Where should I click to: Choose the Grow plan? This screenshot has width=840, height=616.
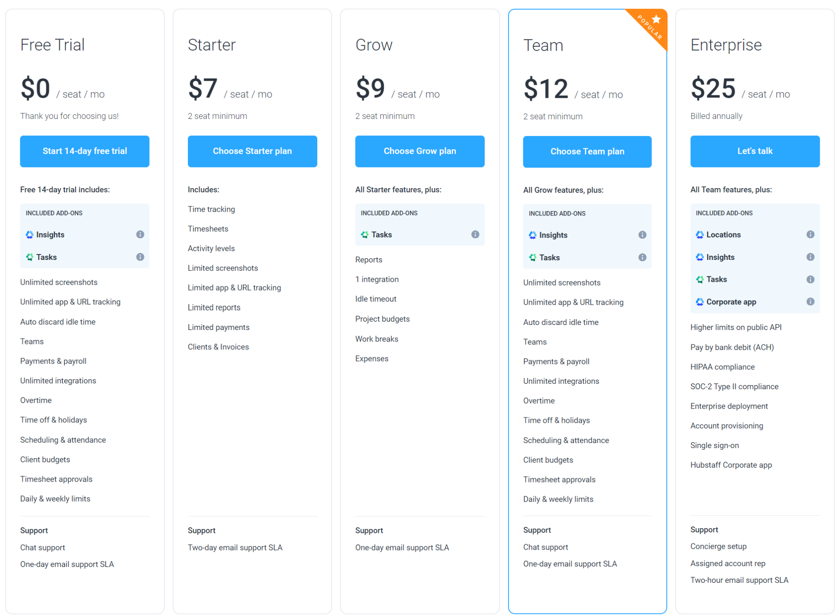(419, 151)
